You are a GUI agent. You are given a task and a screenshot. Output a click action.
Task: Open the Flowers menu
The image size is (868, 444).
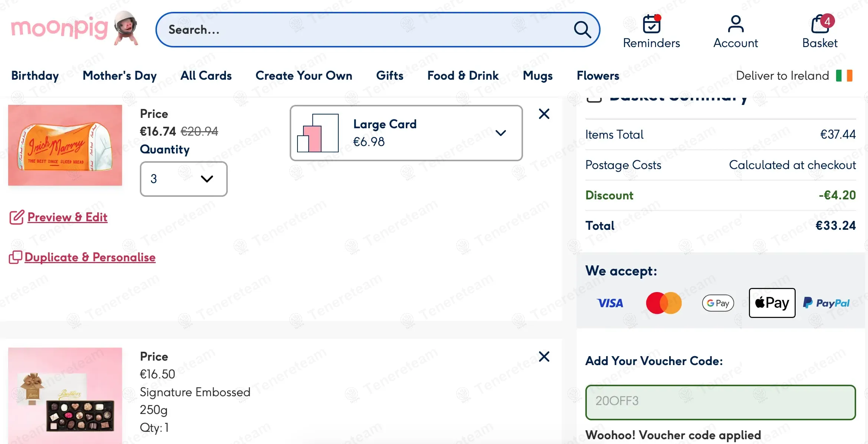(598, 76)
